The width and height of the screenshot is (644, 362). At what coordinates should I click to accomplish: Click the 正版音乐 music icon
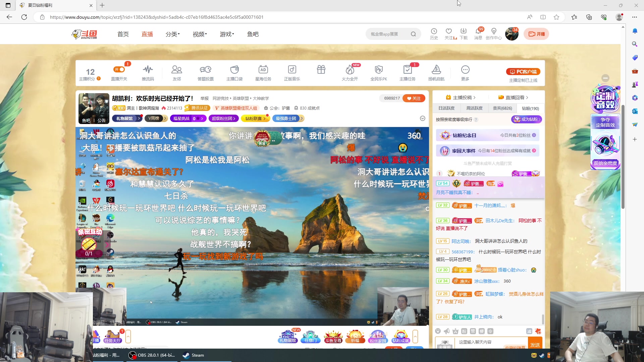[x=292, y=70]
